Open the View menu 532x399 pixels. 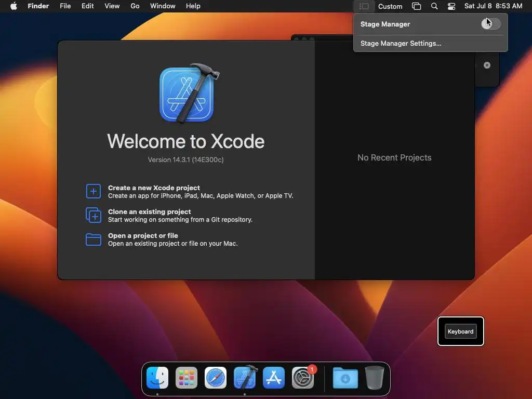(x=112, y=6)
